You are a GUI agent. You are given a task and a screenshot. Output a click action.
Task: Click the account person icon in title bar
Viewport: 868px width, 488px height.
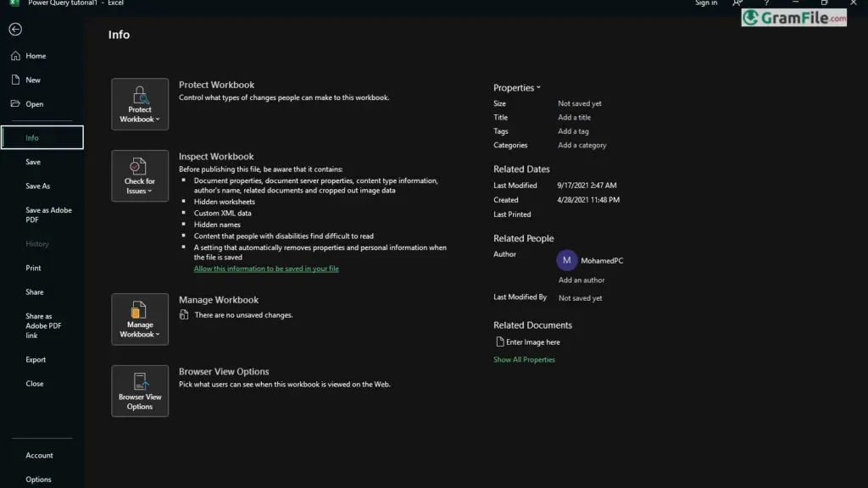point(737,3)
